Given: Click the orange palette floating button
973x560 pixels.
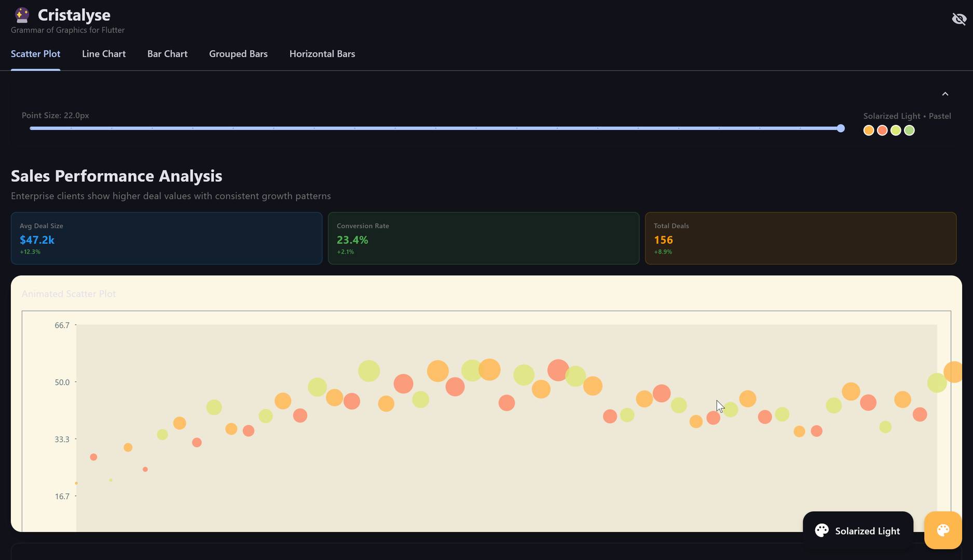Looking at the screenshot, I should tap(942, 530).
